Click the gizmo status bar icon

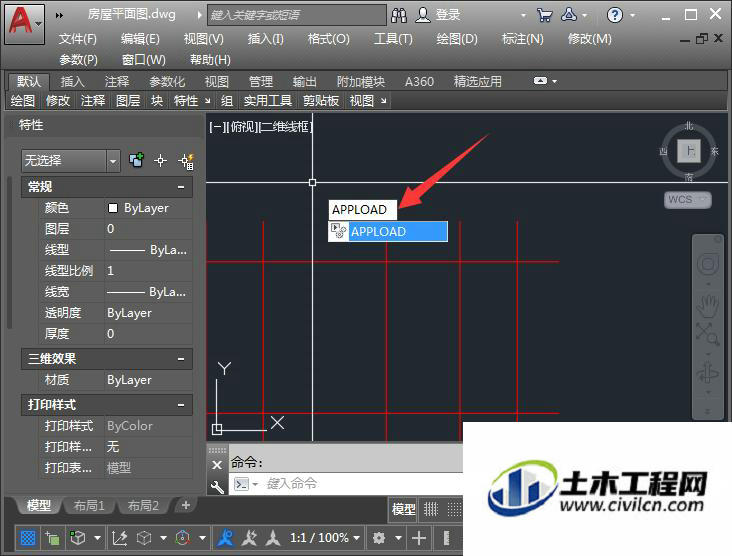pos(183,538)
